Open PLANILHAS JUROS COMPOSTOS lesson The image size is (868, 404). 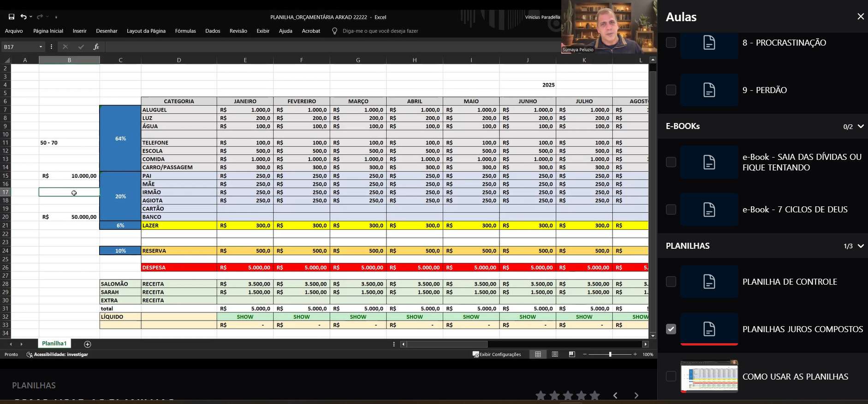coord(803,329)
